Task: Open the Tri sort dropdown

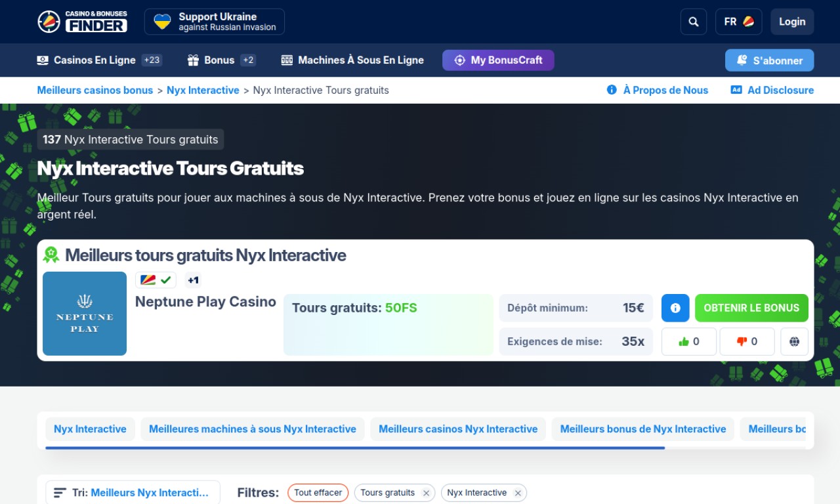Action: (x=133, y=492)
